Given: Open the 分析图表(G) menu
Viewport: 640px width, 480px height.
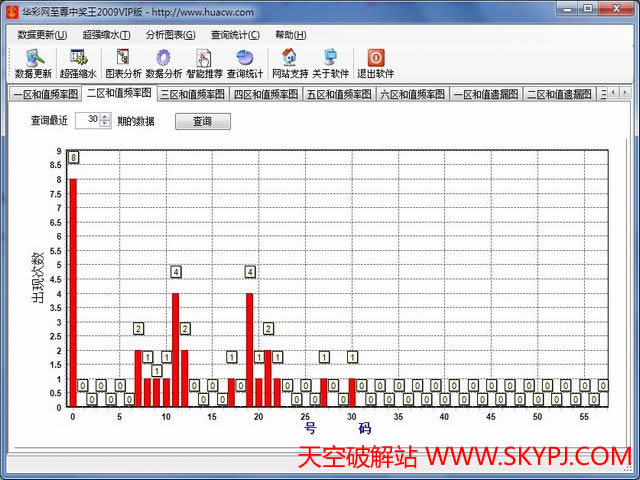Looking at the screenshot, I should click(170, 35).
